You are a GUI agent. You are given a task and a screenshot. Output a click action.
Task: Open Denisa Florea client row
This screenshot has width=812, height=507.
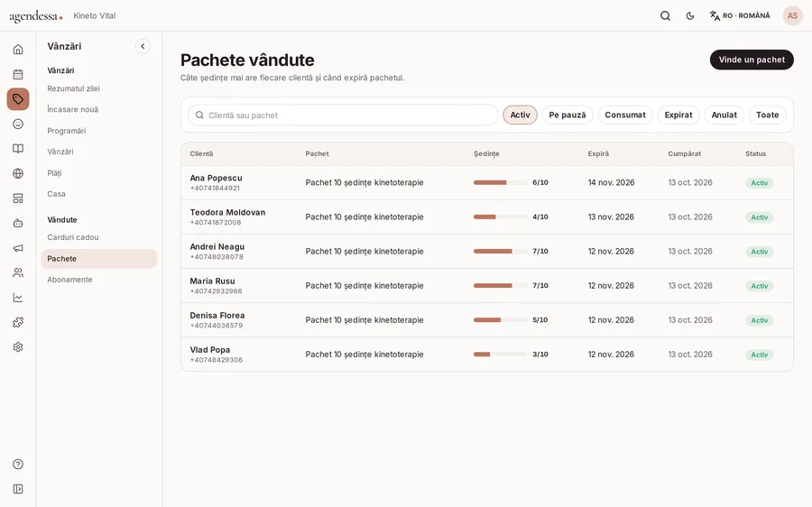[487, 320]
